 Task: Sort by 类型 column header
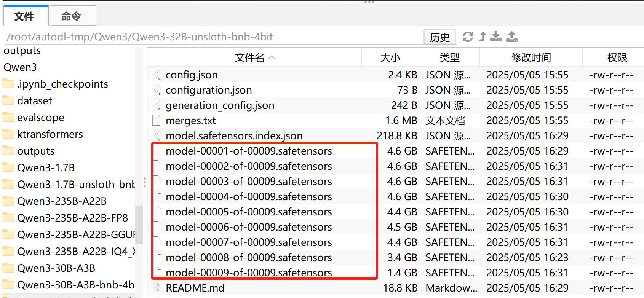point(449,57)
